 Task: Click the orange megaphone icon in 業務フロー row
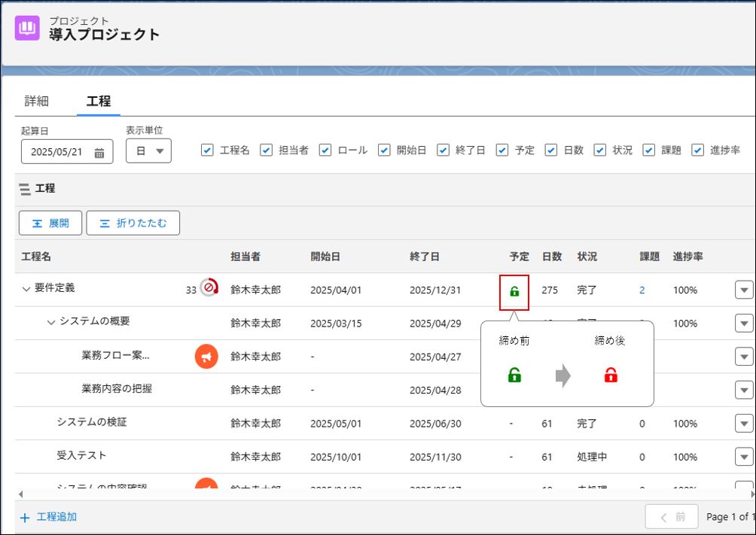click(206, 356)
